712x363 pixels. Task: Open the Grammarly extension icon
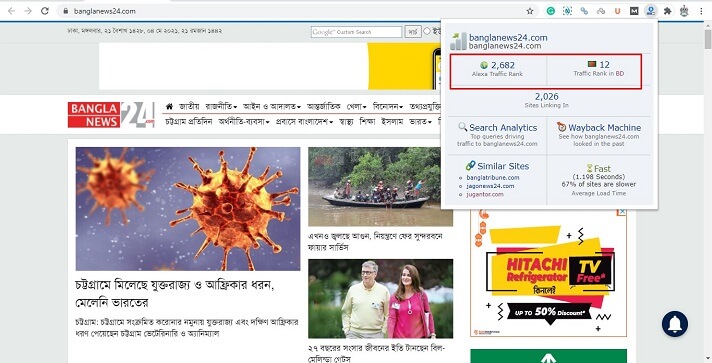550,11
